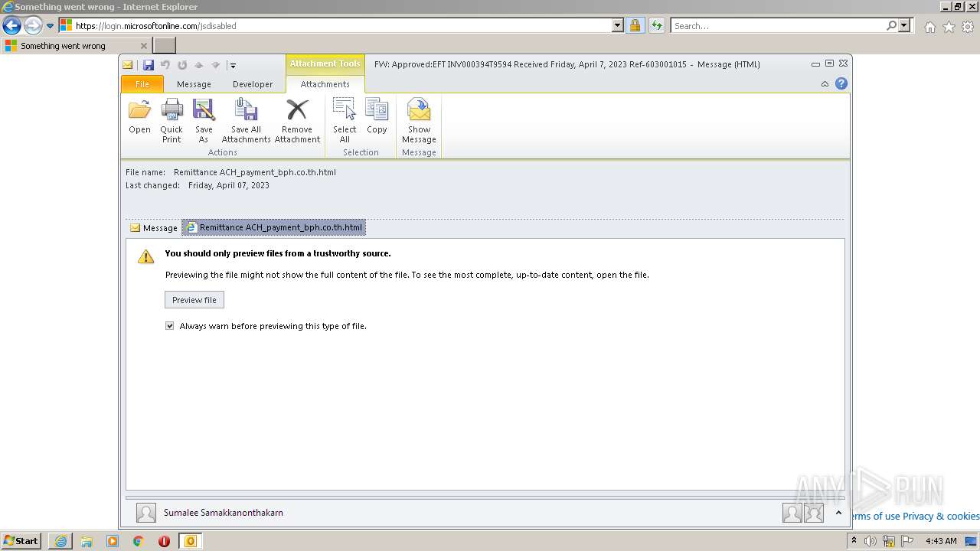Click the Internet Explorer Forward button
The image size is (980, 551).
click(x=33, y=25)
